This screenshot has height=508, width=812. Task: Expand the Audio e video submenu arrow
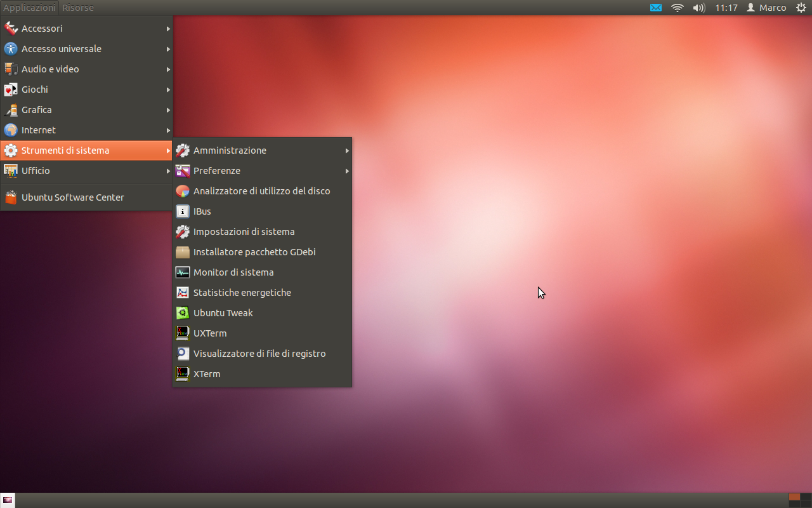click(168, 69)
